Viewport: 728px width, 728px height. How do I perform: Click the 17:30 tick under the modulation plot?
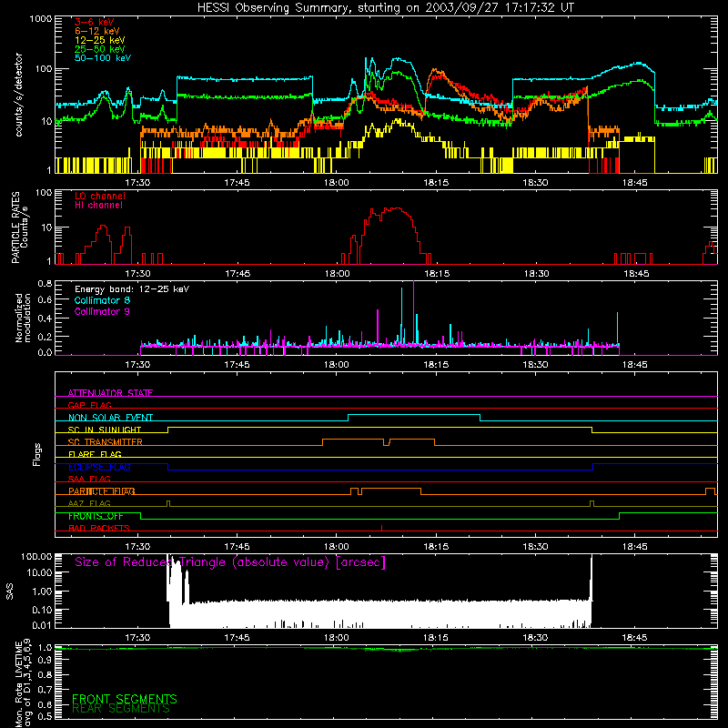point(137,365)
